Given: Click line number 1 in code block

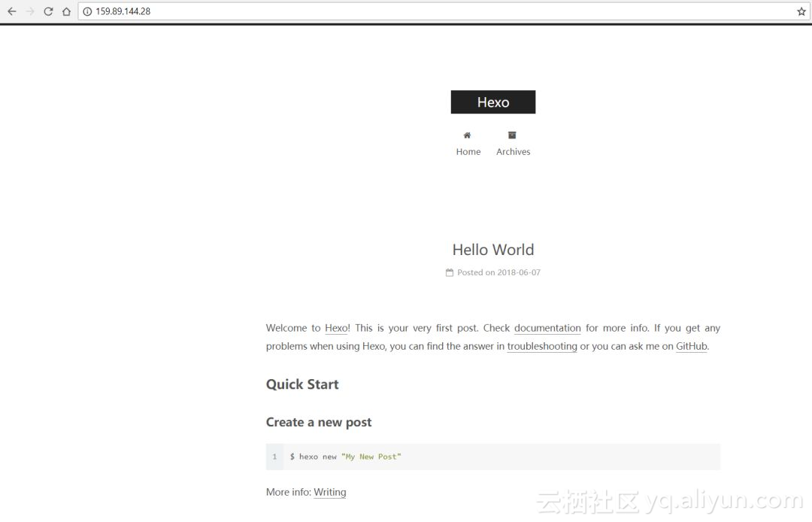Looking at the screenshot, I should (x=274, y=457).
